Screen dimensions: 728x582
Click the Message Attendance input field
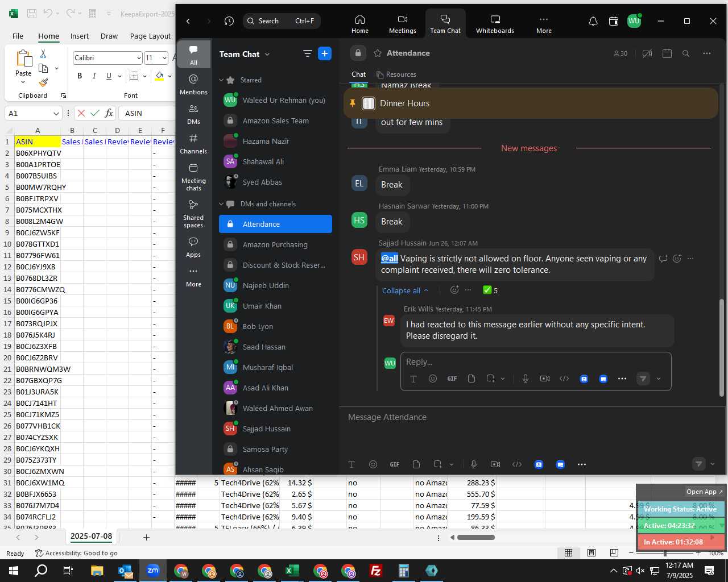tap(532, 417)
